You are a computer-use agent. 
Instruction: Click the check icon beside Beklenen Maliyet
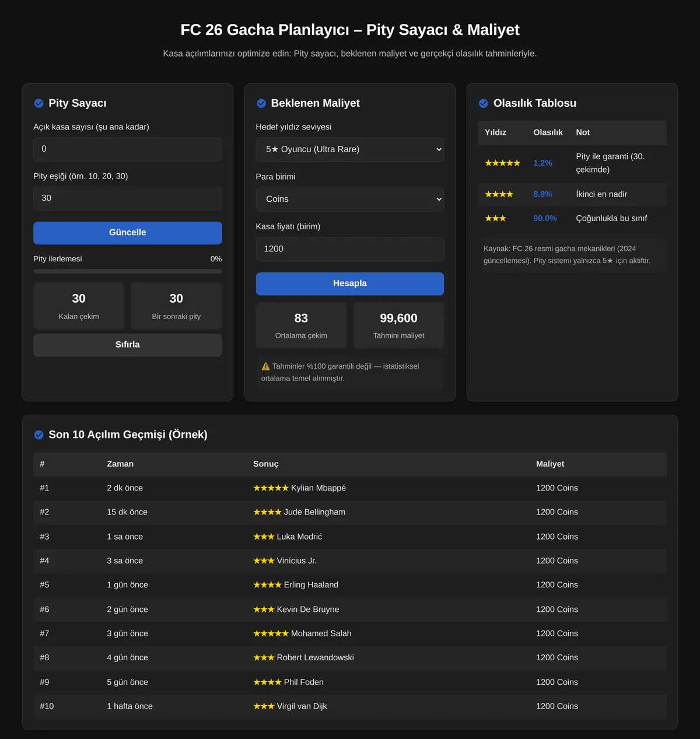[261, 103]
